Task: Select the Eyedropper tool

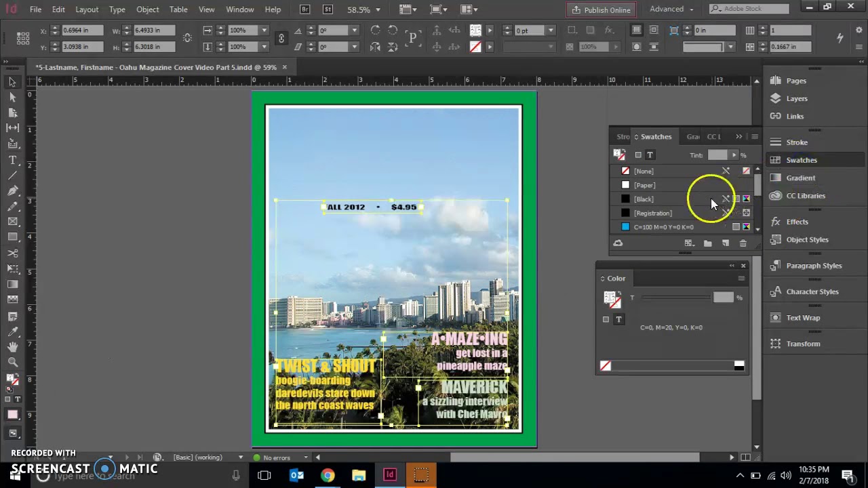Action: click(x=12, y=331)
